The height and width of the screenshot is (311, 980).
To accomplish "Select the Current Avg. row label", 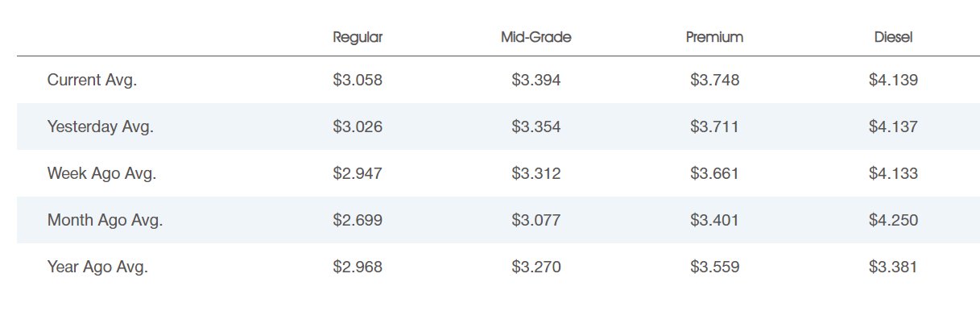I will (x=92, y=81).
